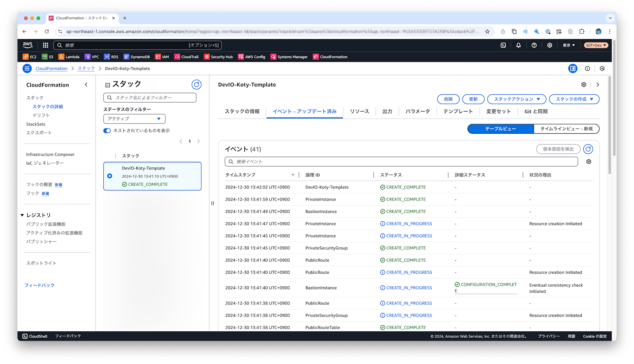This screenshot has width=634, height=364.
Task: Click the detect root cause button
Action: pos(558,149)
